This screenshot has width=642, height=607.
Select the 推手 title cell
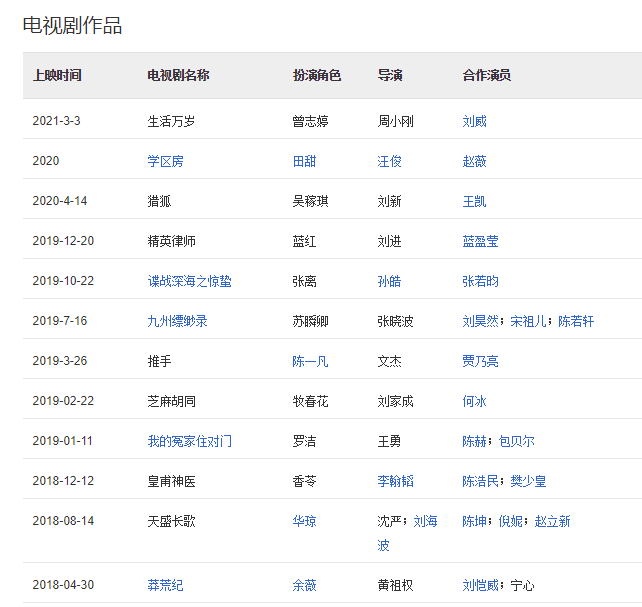click(x=159, y=361)
